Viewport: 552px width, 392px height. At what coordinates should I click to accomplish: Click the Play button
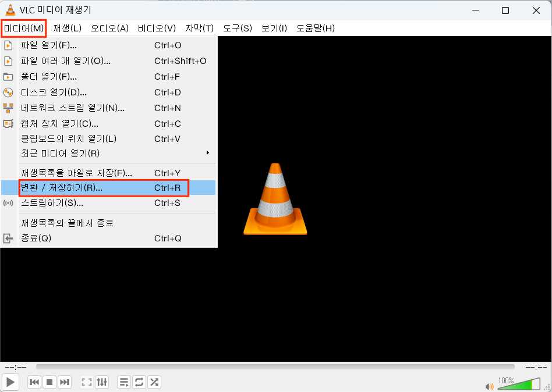[x=10, y=382]
